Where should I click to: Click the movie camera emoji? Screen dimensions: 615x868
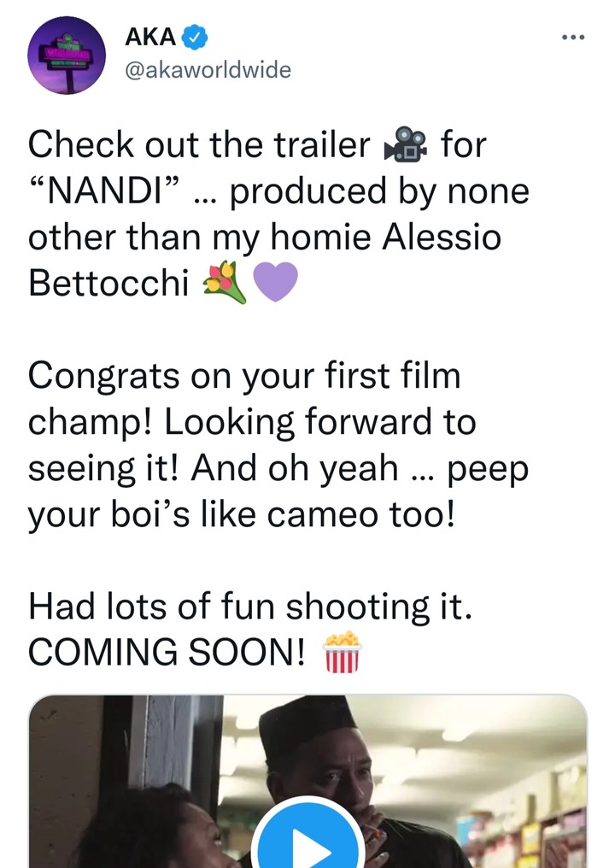pos(406,144)
